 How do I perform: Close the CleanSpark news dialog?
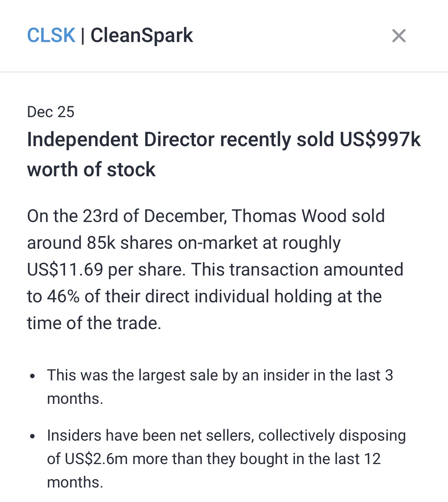(399, 36)
